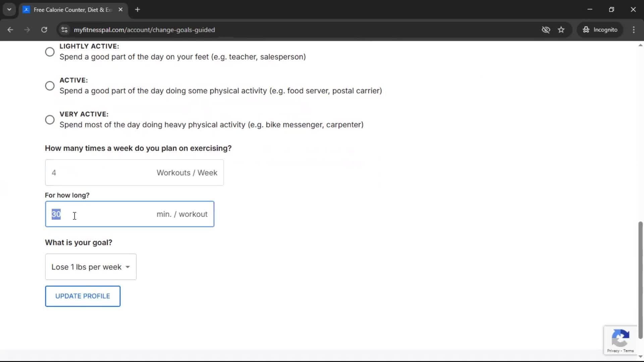Click the Very Active description text
This screenshot has width=644, height=362.
click(211, 125)
